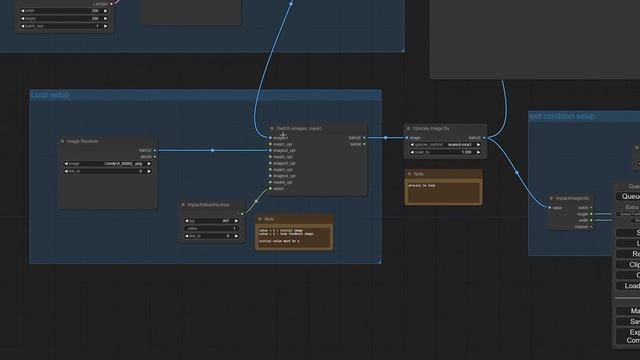Click ImpactImageInfo batch output socket
This screenshot has width=640, height=360.
pos(591,208)
